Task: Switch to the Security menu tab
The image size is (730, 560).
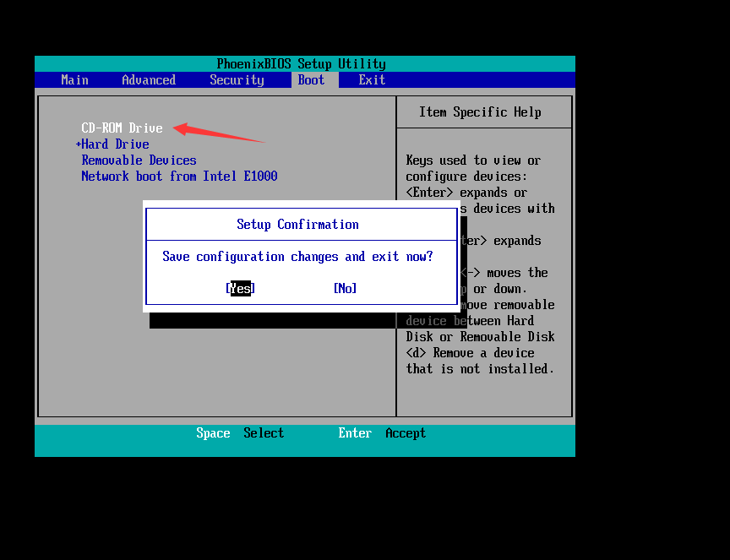Action: point(237,80)
